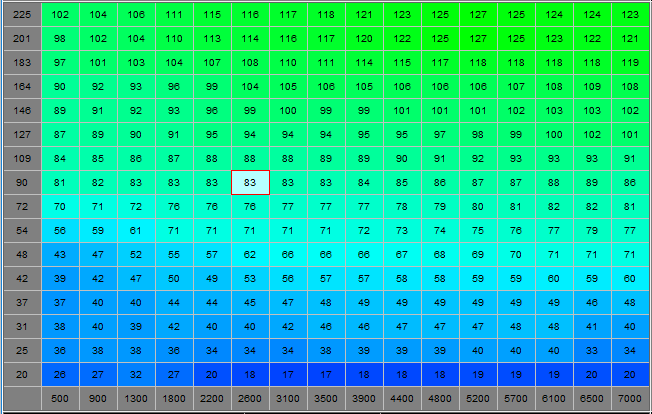Image resolution: width=652 pixels, height=414 pixels.
Task: Select cell 102 in row 225, column 500
Action: [60, 15]
